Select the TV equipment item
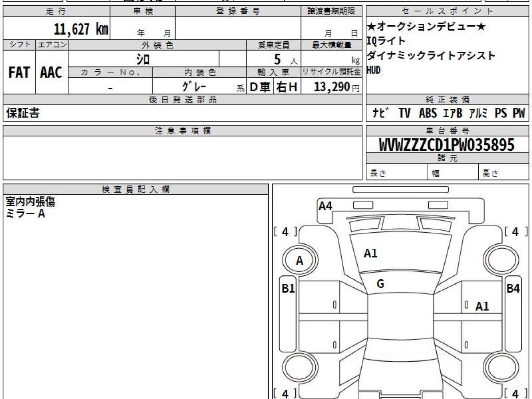532x399 pixels. click(404, 113)
